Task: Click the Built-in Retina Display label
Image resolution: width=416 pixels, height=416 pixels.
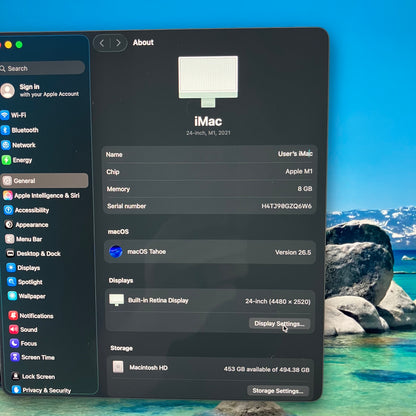Action: pos(158,300)
